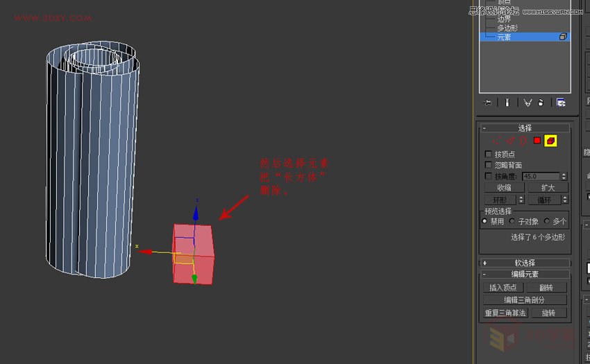Toggle the Show End Result icon
The width and height of the screenshot is (590, 364).
(507, 103)
